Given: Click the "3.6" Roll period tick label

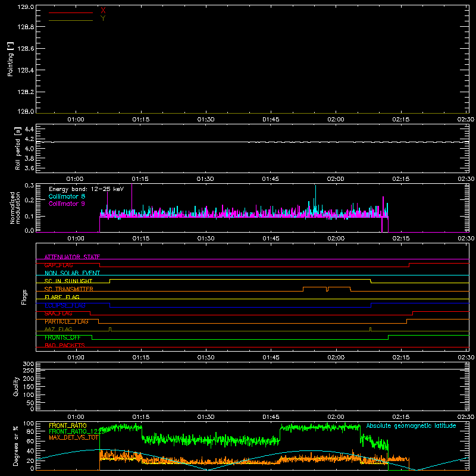Looking at the screenshot, I should click(x=29, y=168).
